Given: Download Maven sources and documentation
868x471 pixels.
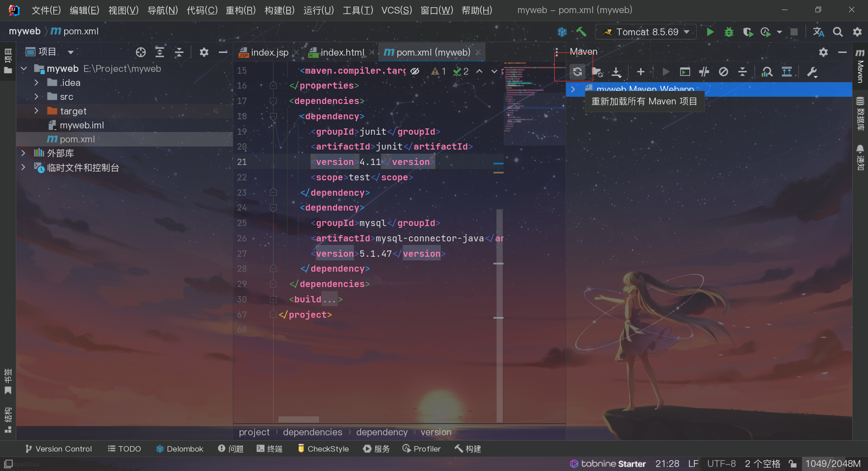Looking at the screenshot, I should tap(617, 71).
